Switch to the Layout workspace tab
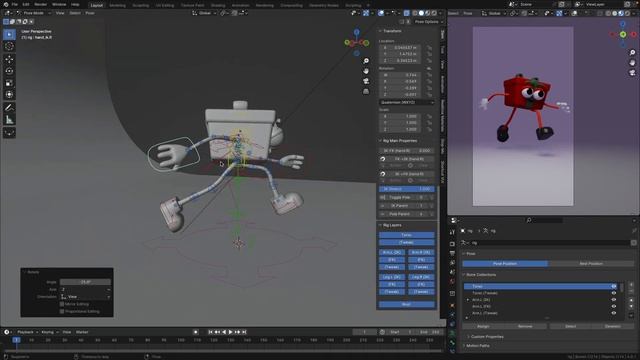The width and height of the screenshot is (640, 360). (97, 5)
